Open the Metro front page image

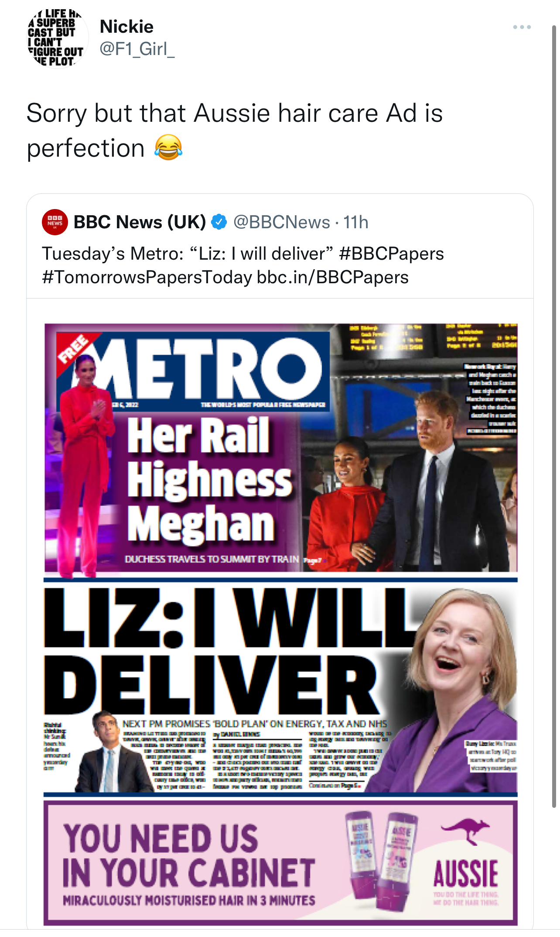point(280,624)
